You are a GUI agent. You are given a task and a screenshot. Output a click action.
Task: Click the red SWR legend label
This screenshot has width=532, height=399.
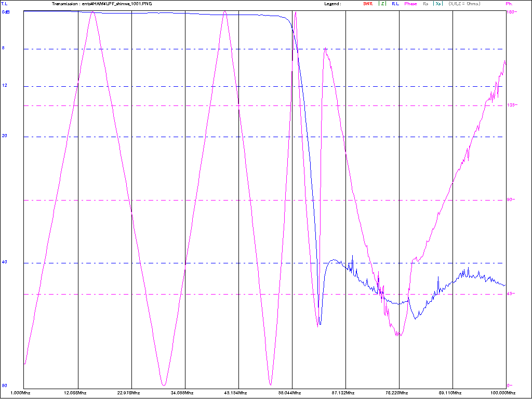[x=368, y=4]
